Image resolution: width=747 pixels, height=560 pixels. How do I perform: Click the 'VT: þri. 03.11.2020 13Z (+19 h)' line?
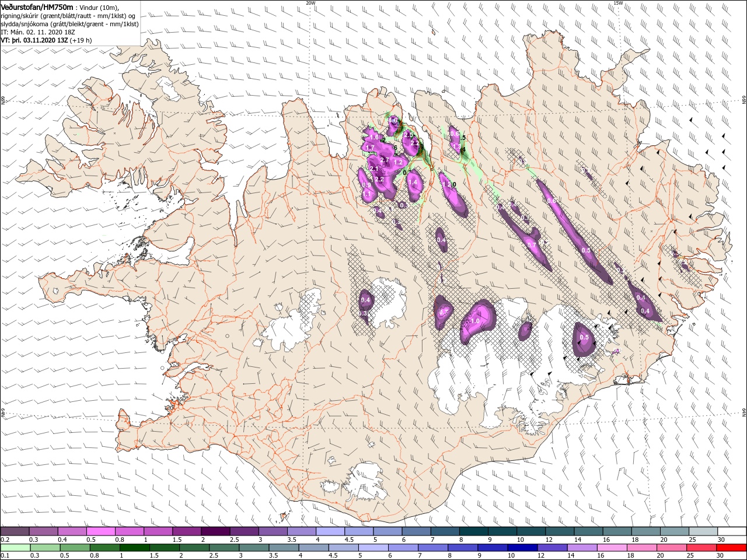click(46, 40)
